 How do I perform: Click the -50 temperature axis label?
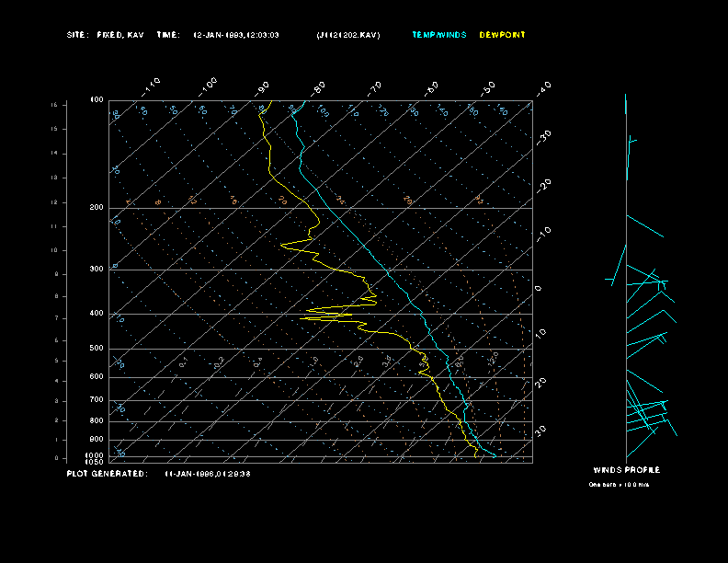click(x=487, y=89)
